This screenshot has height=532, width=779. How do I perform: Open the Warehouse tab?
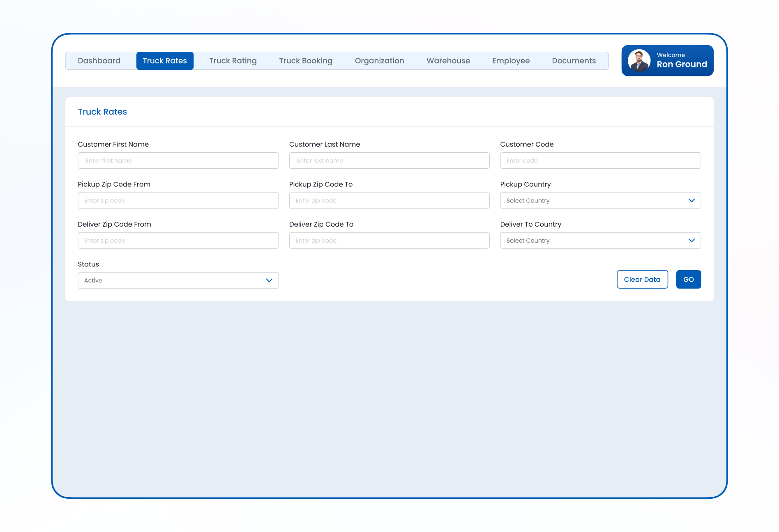click(x=448, y=61)
